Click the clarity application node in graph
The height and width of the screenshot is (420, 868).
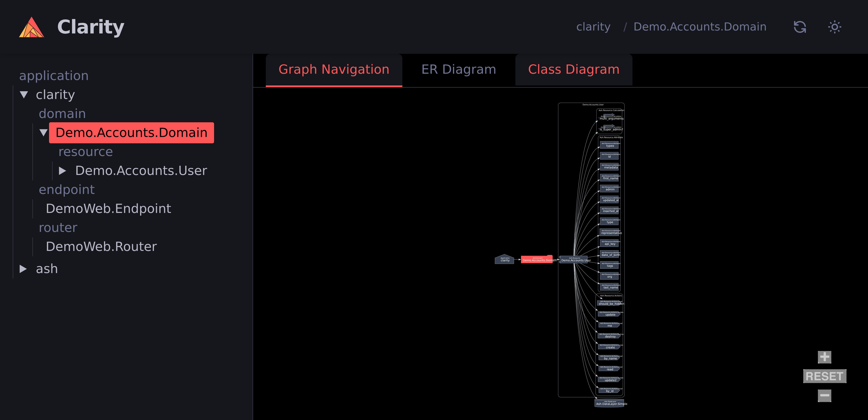point(505,259)
